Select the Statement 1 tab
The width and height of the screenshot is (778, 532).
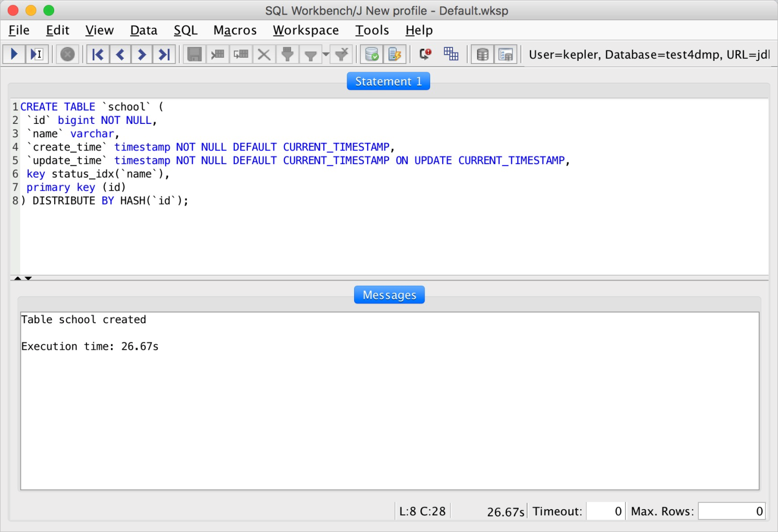388,81
